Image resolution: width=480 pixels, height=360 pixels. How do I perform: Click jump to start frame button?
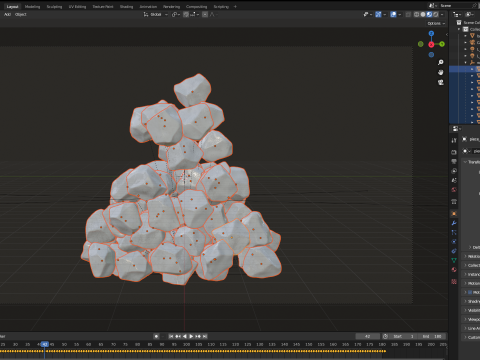coord(171,336)
